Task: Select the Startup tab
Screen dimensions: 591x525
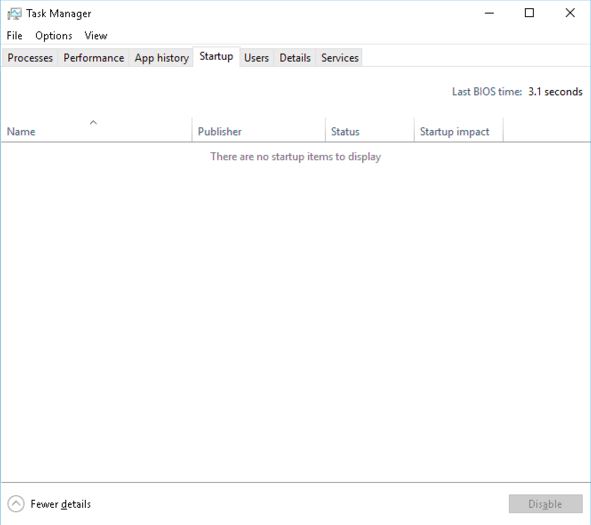Action: (216, 57)
